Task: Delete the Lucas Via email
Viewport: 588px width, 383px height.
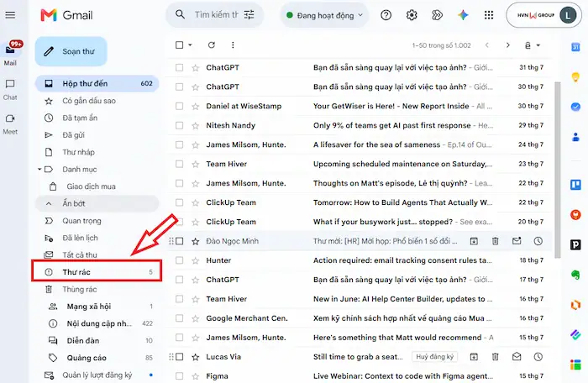Action: pyautogui.click(x=496, y=357)
